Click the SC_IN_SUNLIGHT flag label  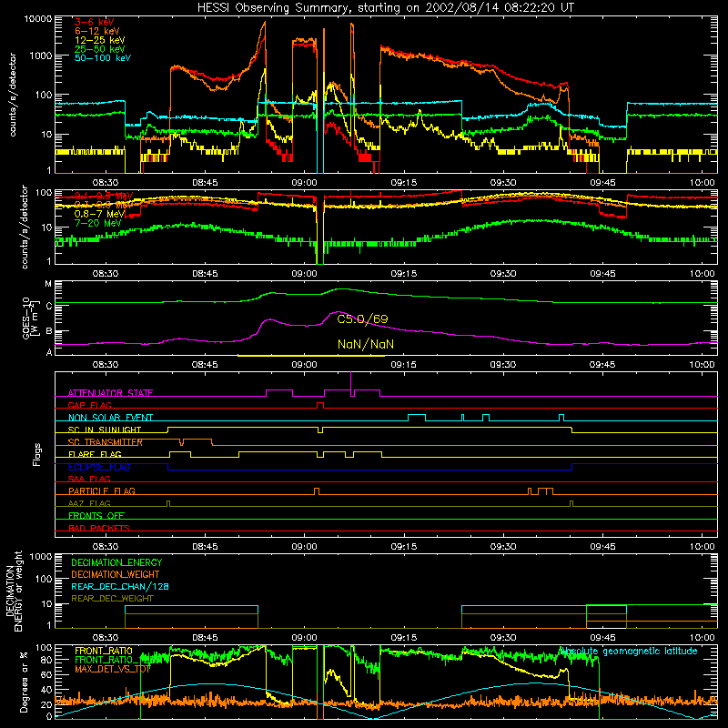(105, 430)
